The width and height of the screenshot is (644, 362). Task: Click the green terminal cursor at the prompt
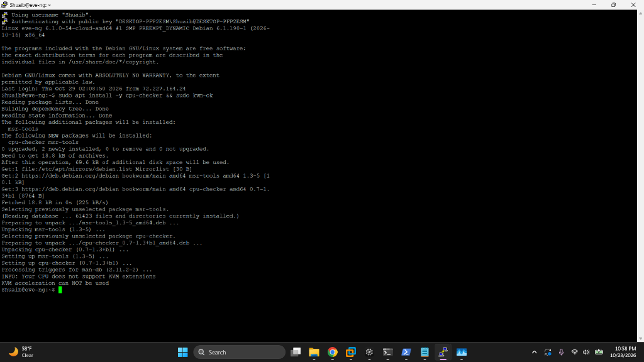coord(60,290)
